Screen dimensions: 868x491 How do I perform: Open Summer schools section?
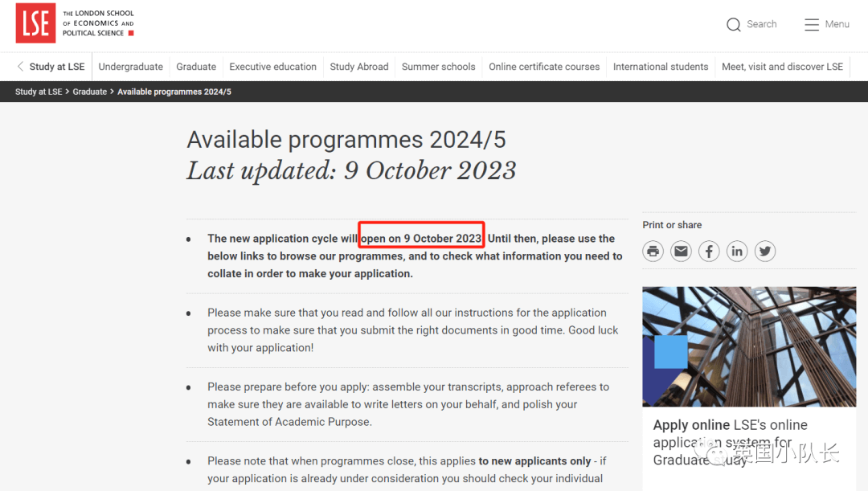(x=439, y=67)
